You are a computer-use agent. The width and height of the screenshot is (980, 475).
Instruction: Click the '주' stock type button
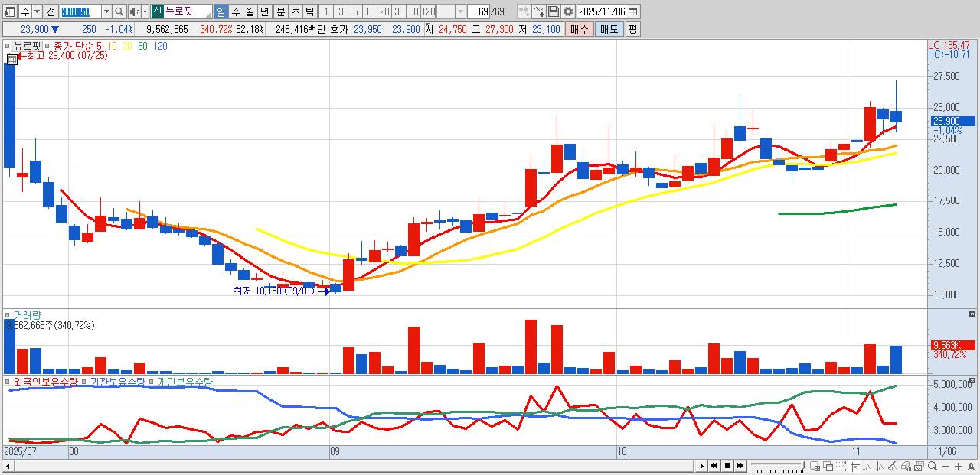pos(25,11)
